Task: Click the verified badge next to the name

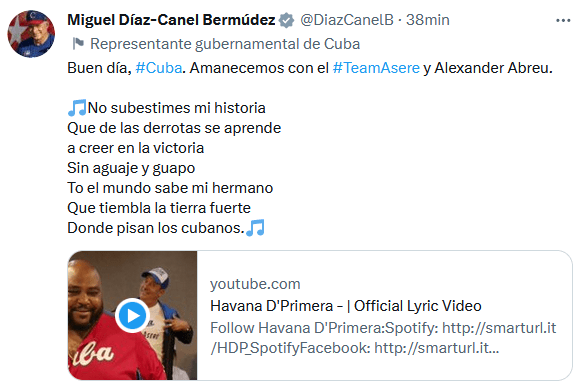Action: pyautogui.click(x=287, y=21)
